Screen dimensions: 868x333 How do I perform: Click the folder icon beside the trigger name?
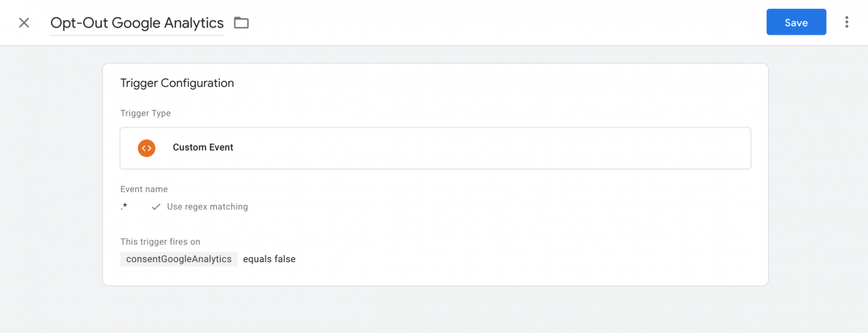(x=242, y=23)
